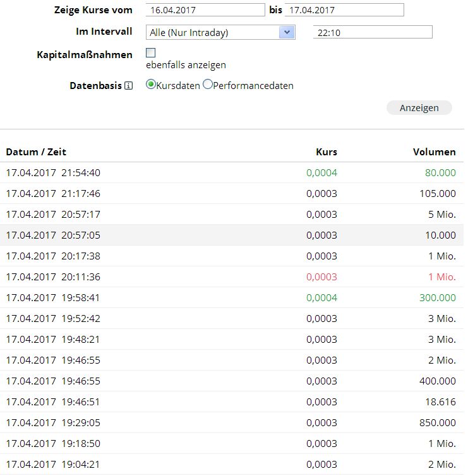Image resolution: width=468 pixels, height=476 pixels.
Task: Click the Kurs column header
Action: tap(326, 152)
